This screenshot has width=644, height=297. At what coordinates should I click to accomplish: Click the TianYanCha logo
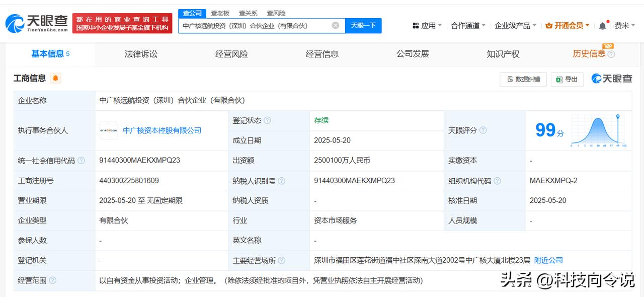[x=36, y=23]
